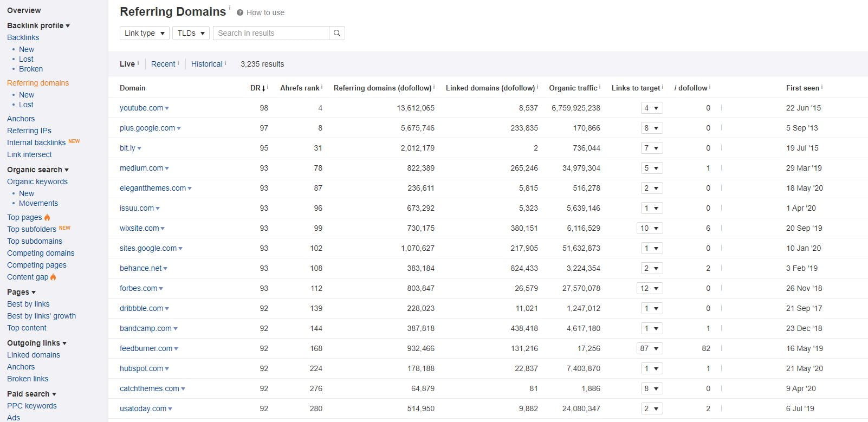868x422 pixels.
Task: Open Referring IPs in sidebar
Action: tap(29, 131)
